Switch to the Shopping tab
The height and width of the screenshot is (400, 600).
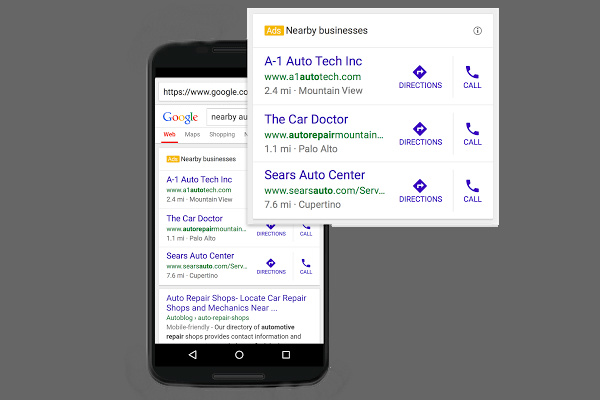pyautogui.click(x=222, y=134)
